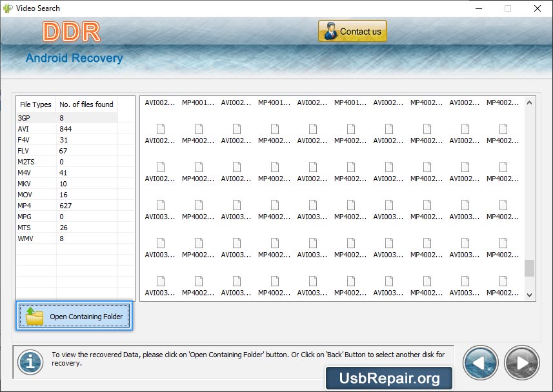Click the 31 count for F4V

pyautogui.click(x=63, y=140)
